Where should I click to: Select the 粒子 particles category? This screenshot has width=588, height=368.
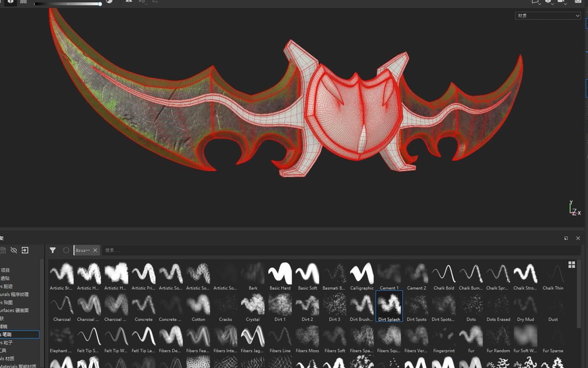[x=7, y=342]
